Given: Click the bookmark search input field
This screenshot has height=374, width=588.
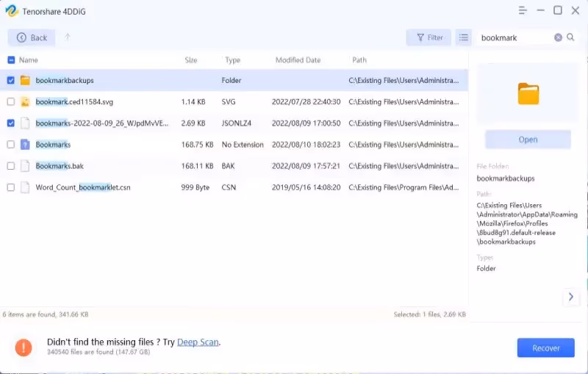Looking at the screenshot, I should pos(516,37).
